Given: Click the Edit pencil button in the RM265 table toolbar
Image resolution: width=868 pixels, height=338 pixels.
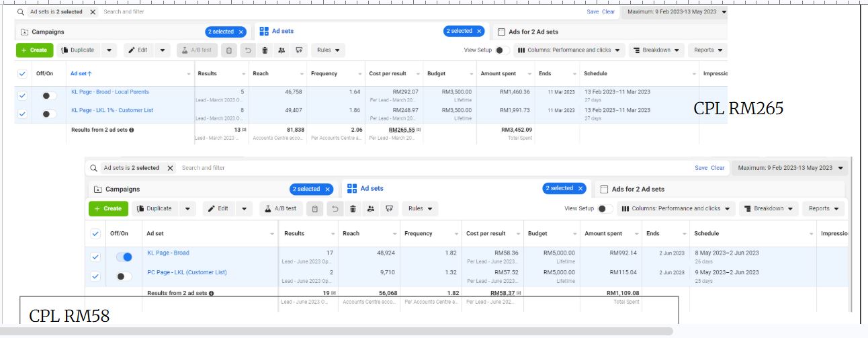Looking at the screenshot, I should pyautogui.click(x=139, y=50).
